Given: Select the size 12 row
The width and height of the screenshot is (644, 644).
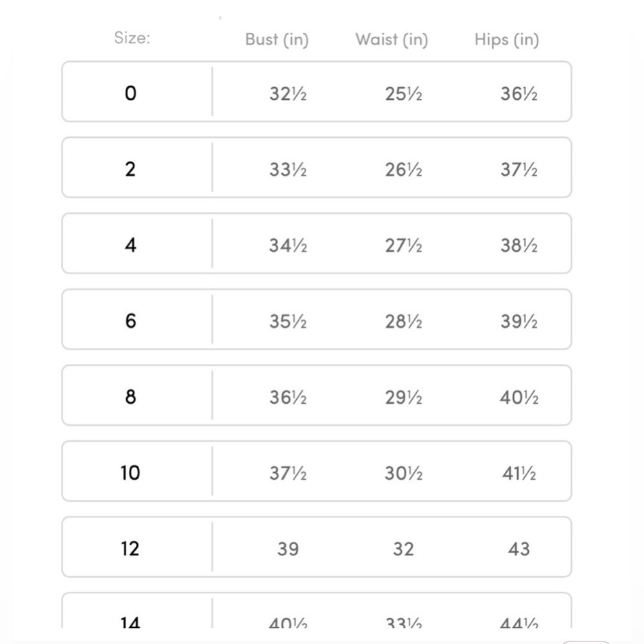Looking at the screenshot, I should [317, 547].
